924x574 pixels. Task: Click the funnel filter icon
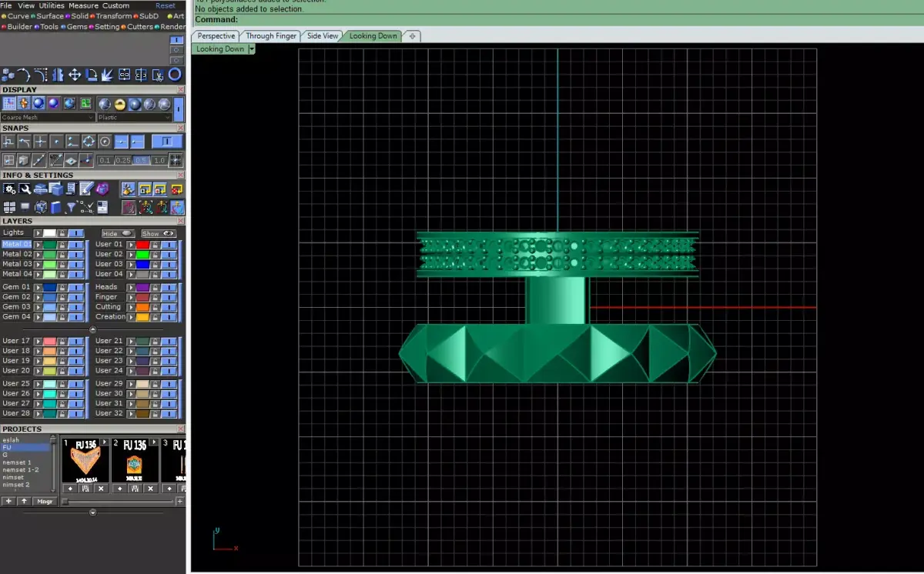tap(71, 207)
